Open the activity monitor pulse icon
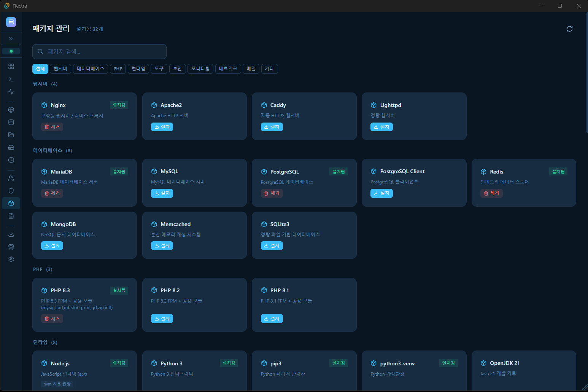588x392 pixels. (x=11, y=92)
